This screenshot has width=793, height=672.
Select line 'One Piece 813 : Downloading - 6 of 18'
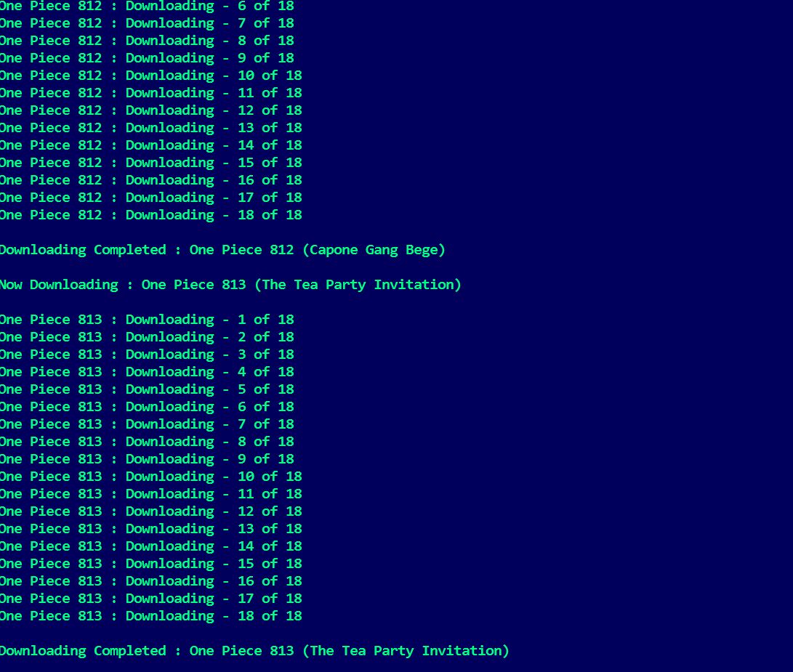coord(147,407)
